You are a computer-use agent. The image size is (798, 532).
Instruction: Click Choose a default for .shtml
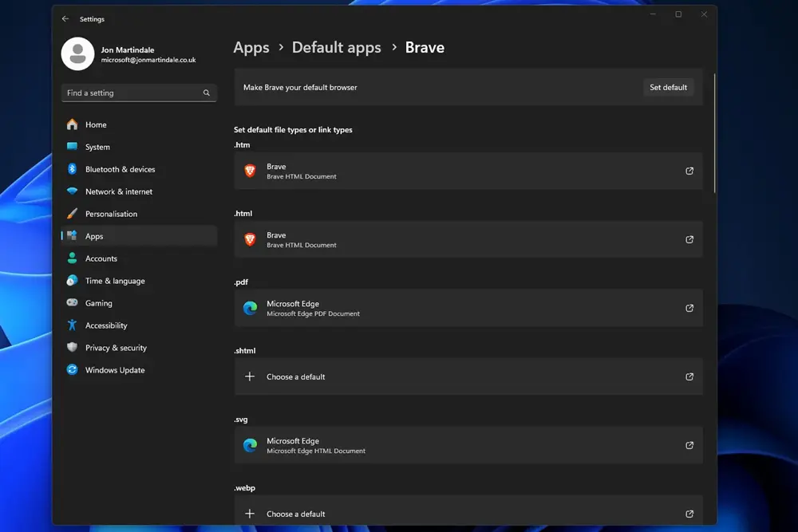(x=468, y=376)
